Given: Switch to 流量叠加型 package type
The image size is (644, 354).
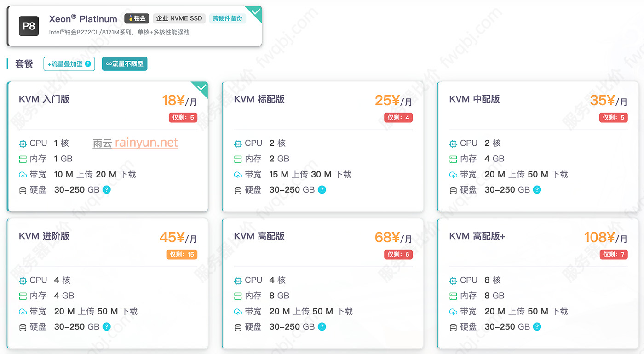Looking at the screenshot, I should tap(69, 64).
